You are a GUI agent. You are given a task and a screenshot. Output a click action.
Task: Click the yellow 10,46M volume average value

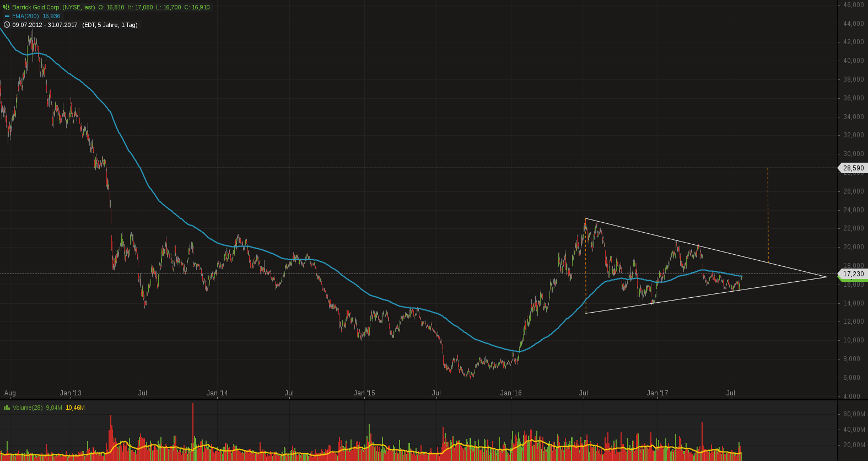(x=75, y=408)
